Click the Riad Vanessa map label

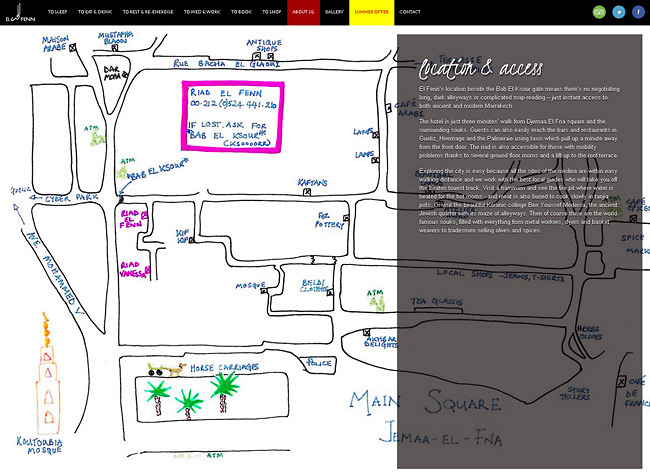tap(132, 269)
